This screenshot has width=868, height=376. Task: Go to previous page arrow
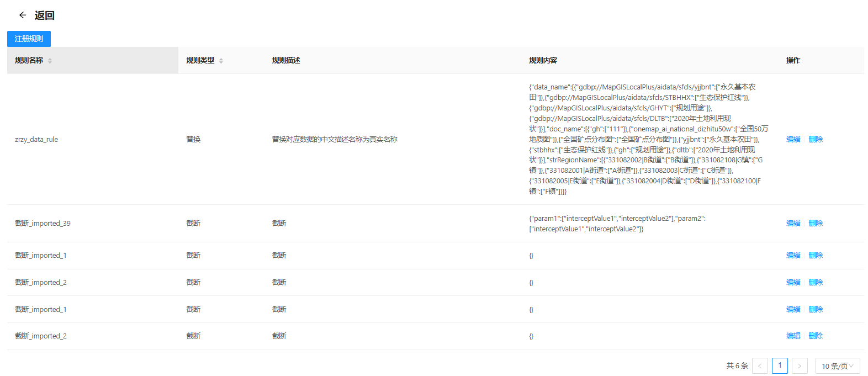pyautogui.click(x=760, y=366)
